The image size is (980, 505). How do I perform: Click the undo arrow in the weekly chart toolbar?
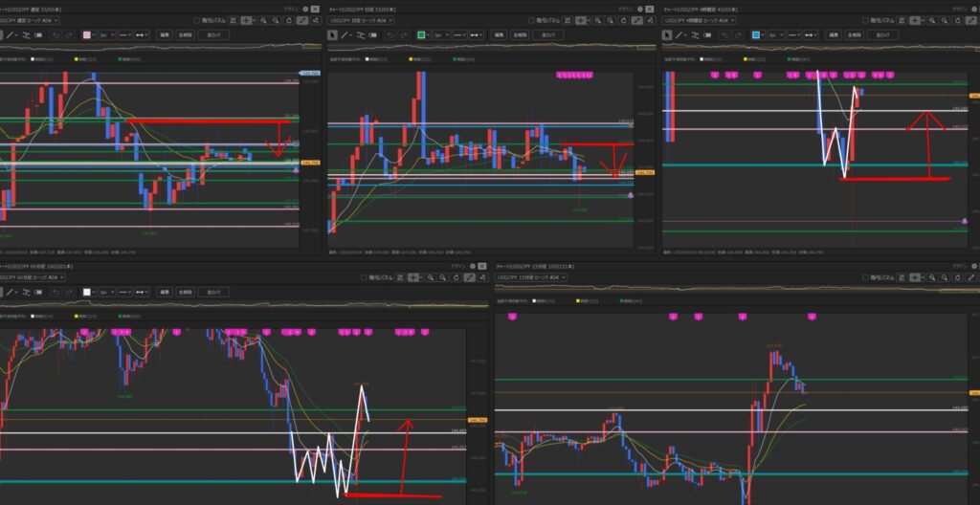pyautogui.click(x=56, y=35)
